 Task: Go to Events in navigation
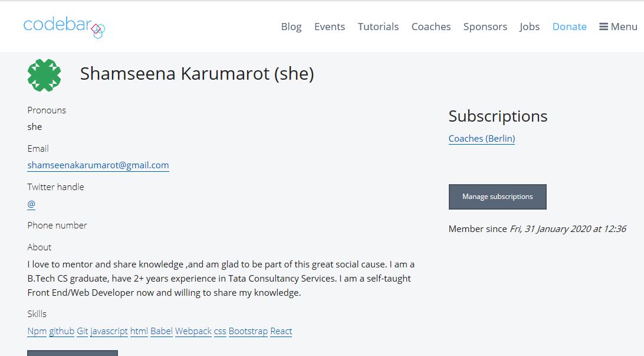[x=330, y=27]
